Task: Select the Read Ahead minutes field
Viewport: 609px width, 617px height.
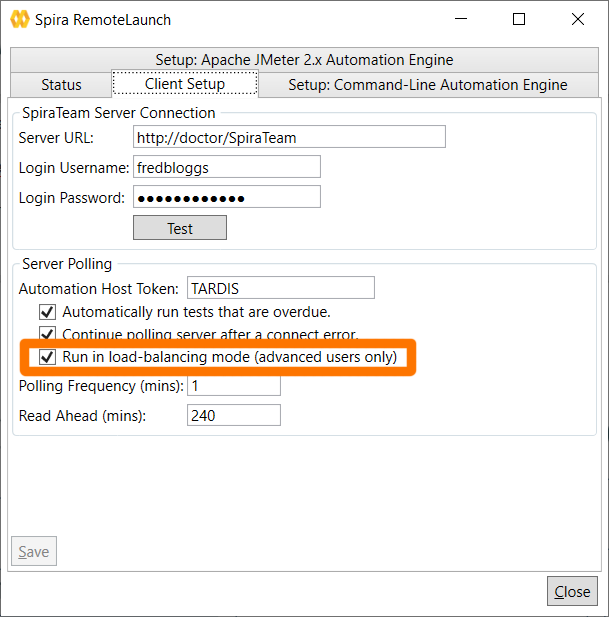Action: (x=233, y=415)
